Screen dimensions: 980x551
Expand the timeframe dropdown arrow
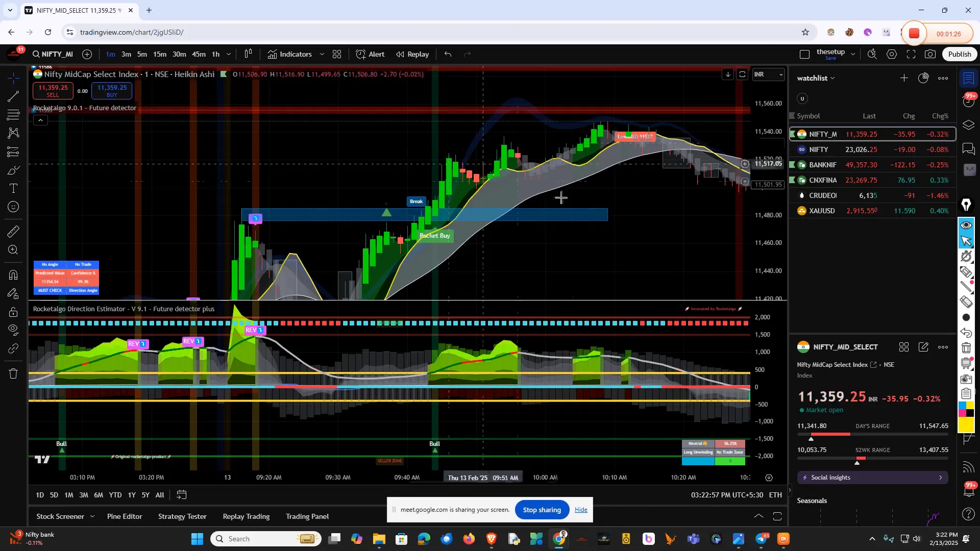(229, 54)
